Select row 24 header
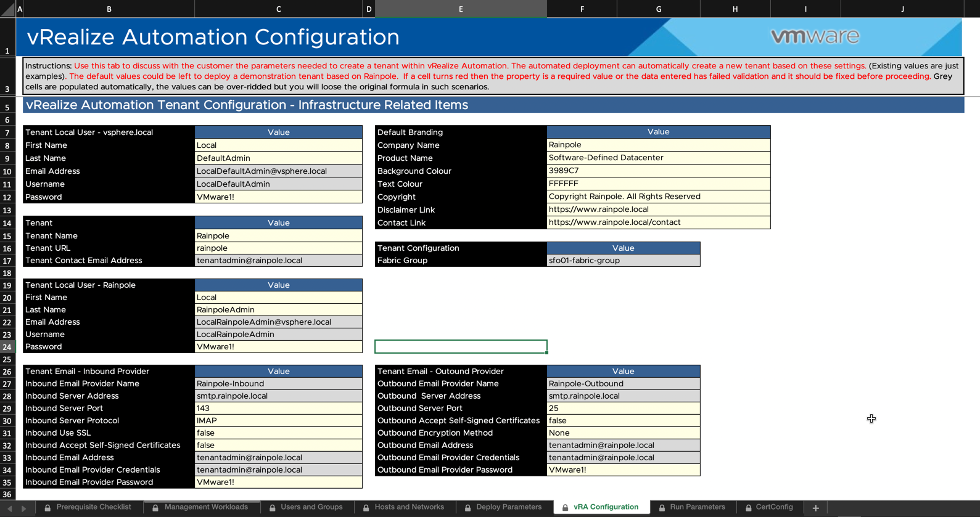980x517 pixels. [x=7, y=347]
